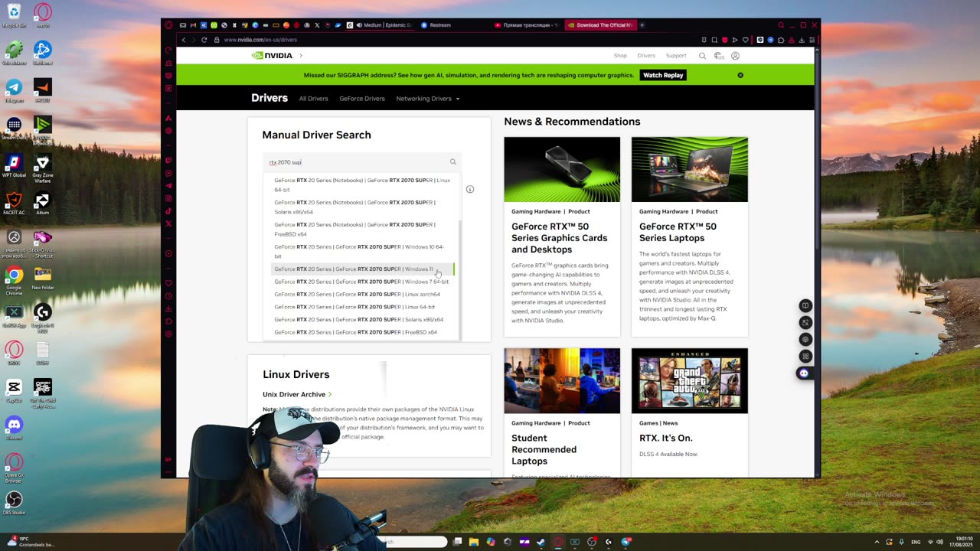
Task: Choose desktop RTX 2070 SUPER FreeBSD x64 result
Action: [x=363, y=332]
